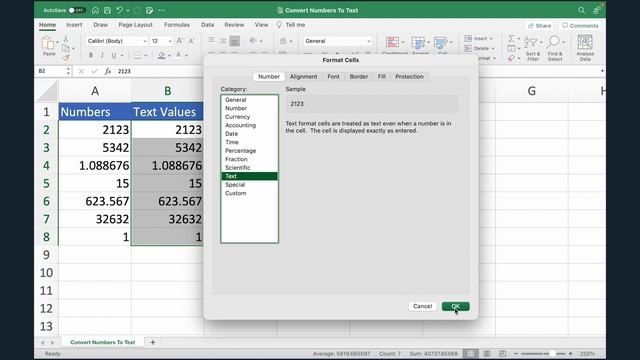The image size is (640, 360).
Task: Click the Analyse Data button
Action: 585,48
